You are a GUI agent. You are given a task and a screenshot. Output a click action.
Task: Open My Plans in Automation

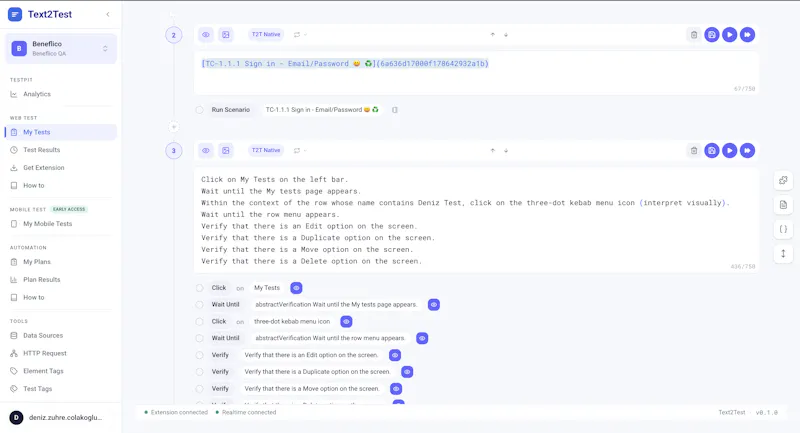pos(37,262)
